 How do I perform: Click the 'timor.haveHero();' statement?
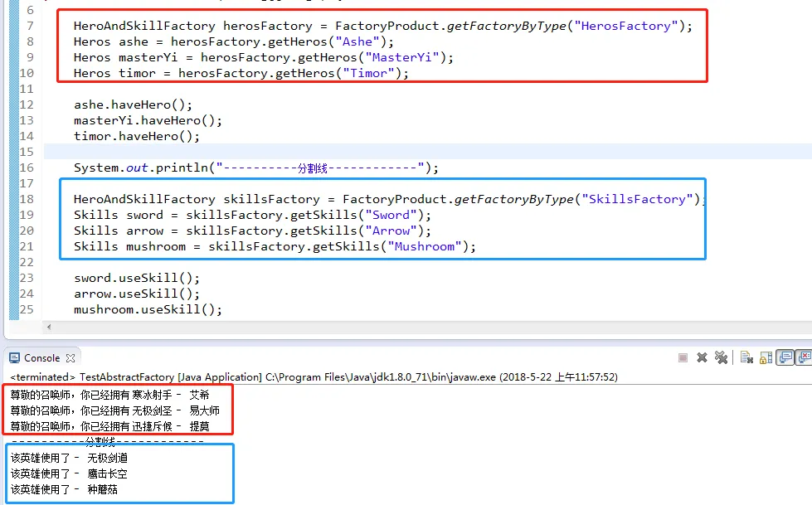(136, 136)
